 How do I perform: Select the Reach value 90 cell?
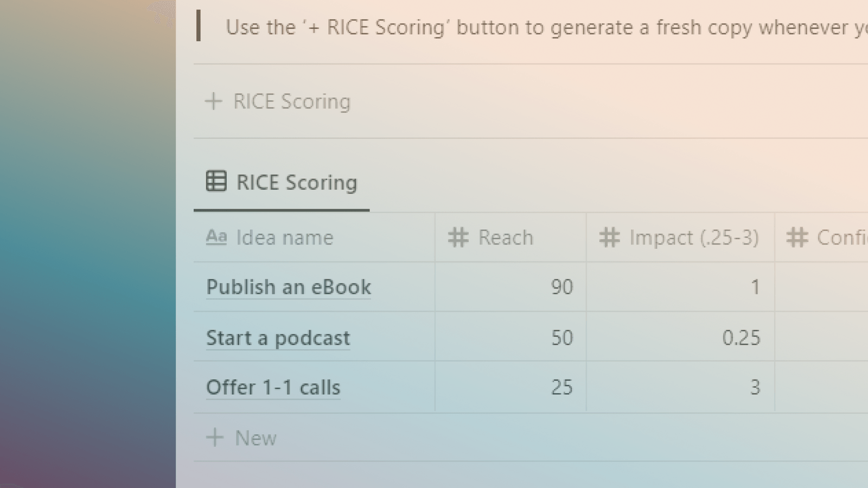click(510, 287)
